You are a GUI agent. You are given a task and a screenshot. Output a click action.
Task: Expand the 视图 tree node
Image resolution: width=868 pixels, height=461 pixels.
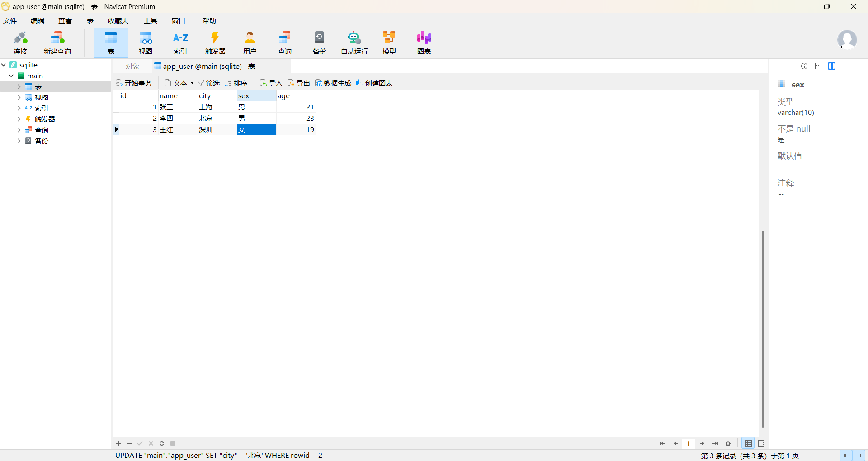(x=19, y=97)
